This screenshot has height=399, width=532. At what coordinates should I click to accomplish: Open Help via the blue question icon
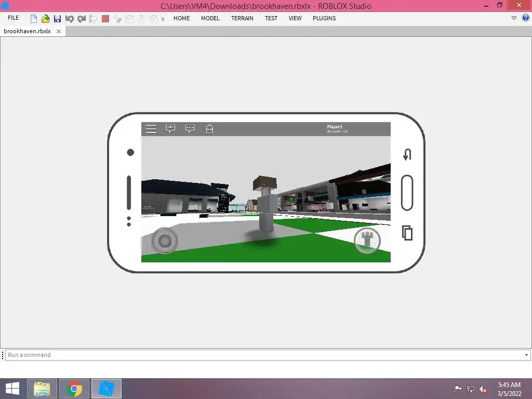(526, 18)
